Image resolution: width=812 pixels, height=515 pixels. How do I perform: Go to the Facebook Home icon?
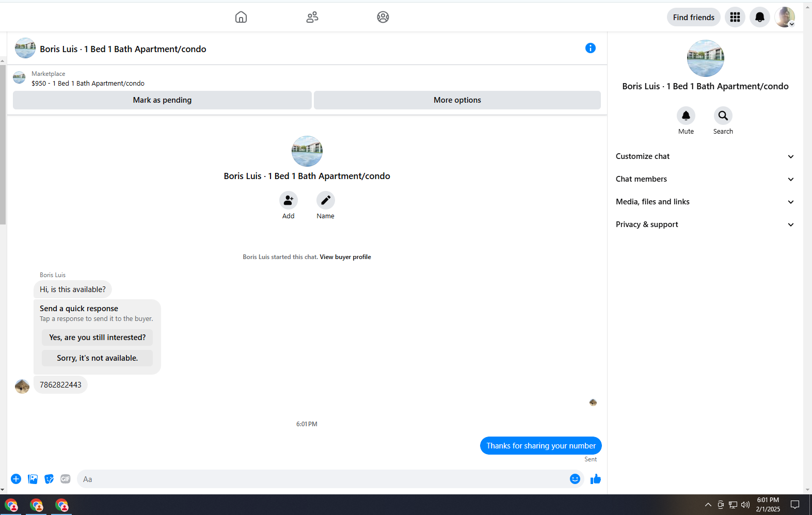click(241, 17)
